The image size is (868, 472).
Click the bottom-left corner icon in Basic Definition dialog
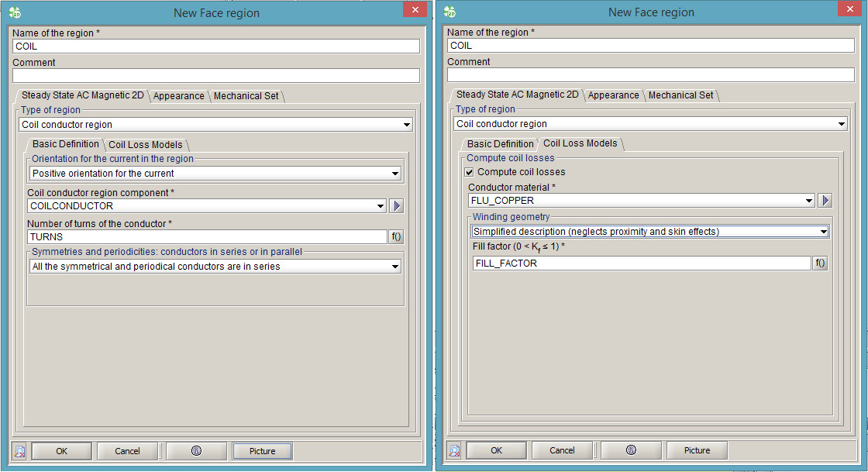click(x=20, y=451)
